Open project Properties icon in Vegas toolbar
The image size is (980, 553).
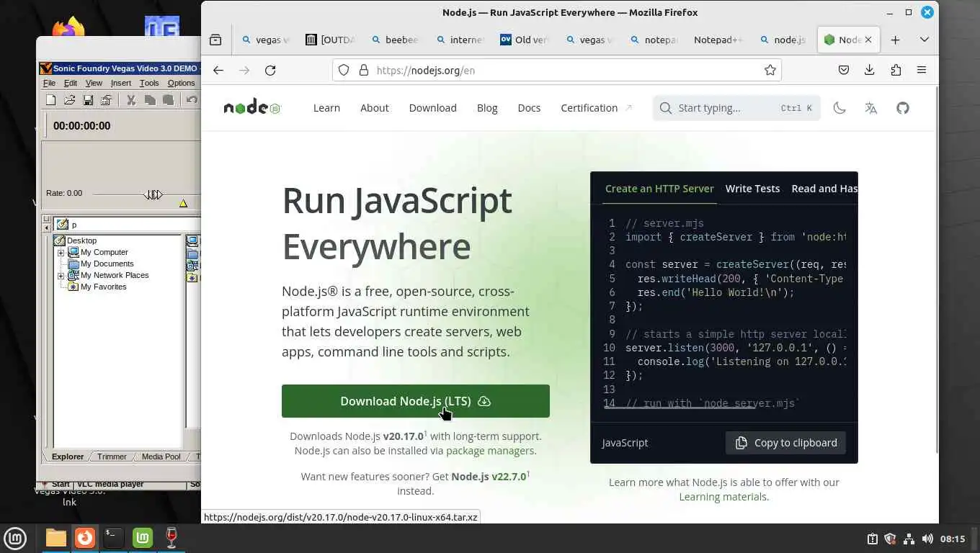106,100
